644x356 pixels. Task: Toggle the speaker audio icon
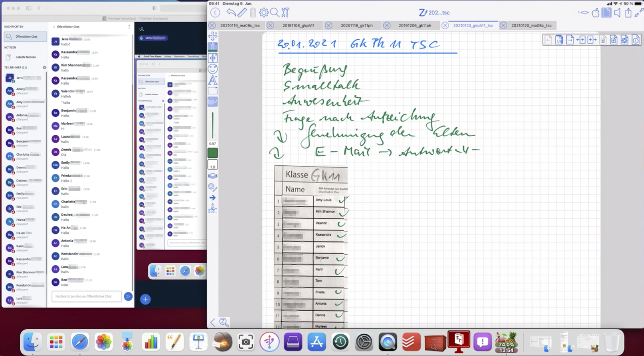click(x=617, y=13)
